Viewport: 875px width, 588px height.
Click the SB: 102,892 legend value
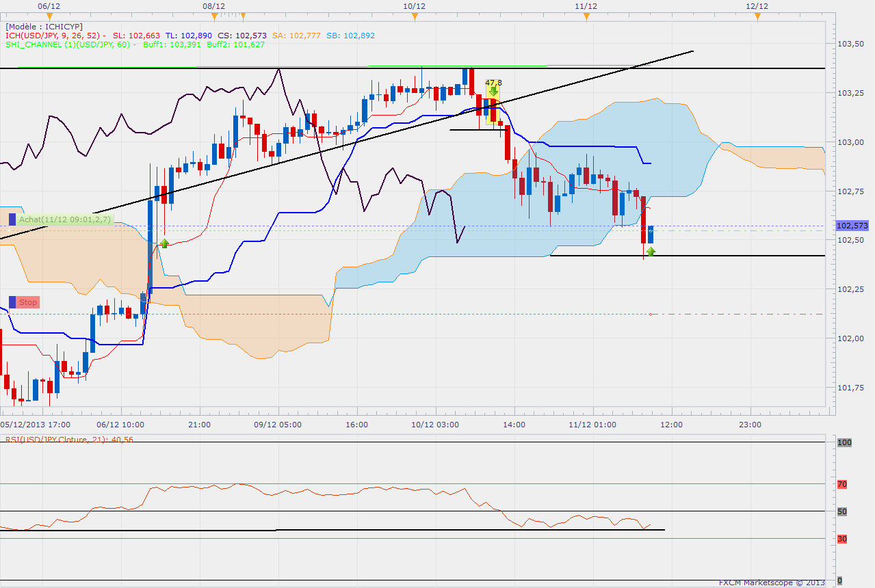[x=350, y=36]
